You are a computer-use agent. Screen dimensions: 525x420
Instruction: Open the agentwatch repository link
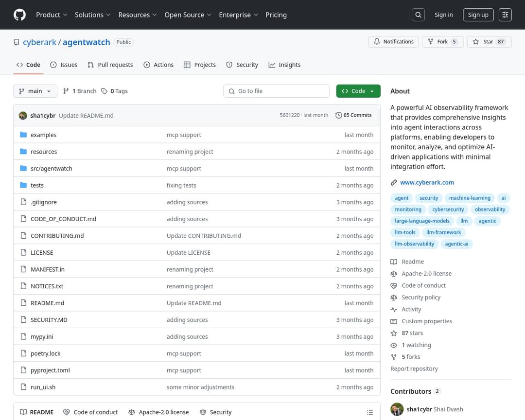(x=87, y=42)
